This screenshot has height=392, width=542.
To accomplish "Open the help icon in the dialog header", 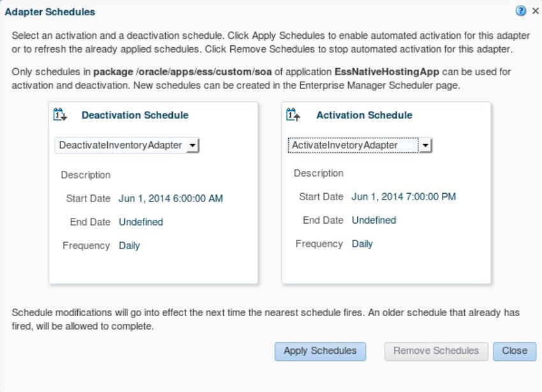I will pos(520,11).
